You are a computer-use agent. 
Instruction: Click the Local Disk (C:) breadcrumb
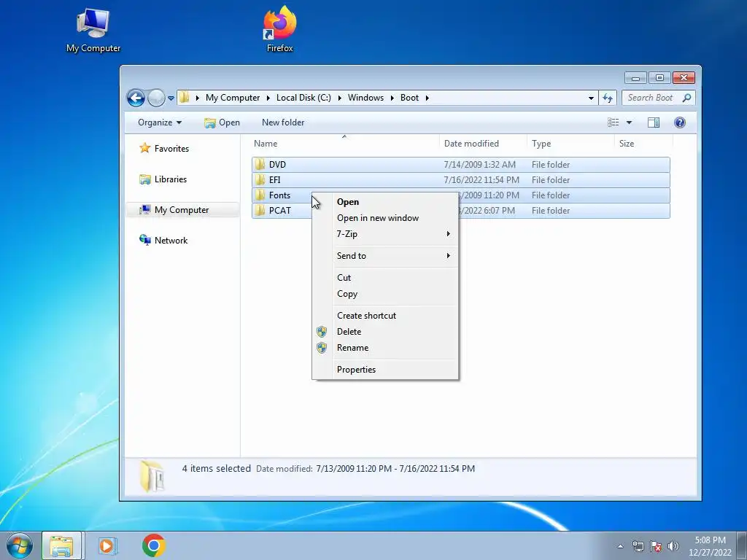[x=303, y=98]
